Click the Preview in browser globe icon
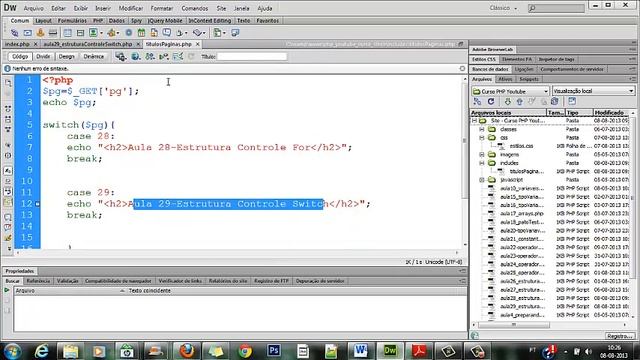 pyautogui.click(x=136, y=56)
